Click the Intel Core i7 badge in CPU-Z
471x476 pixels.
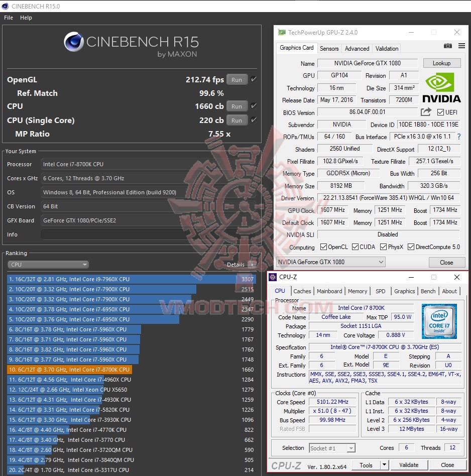point(439,321)
